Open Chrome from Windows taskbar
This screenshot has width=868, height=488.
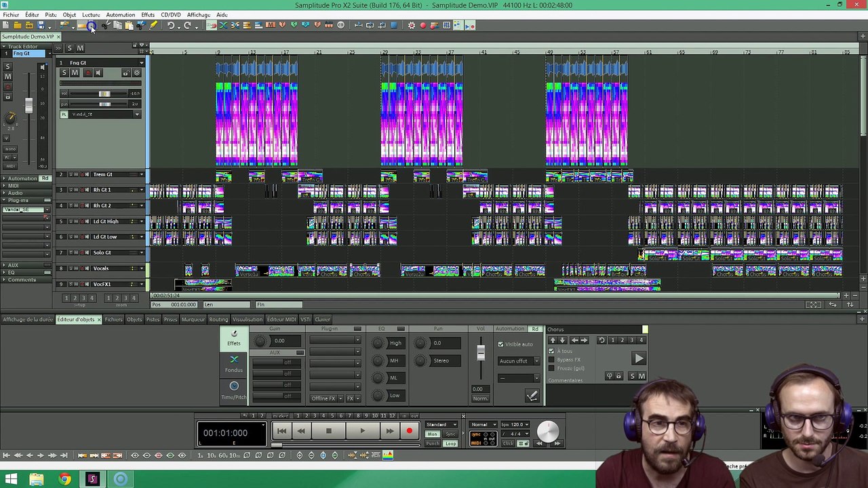[64, 479]
